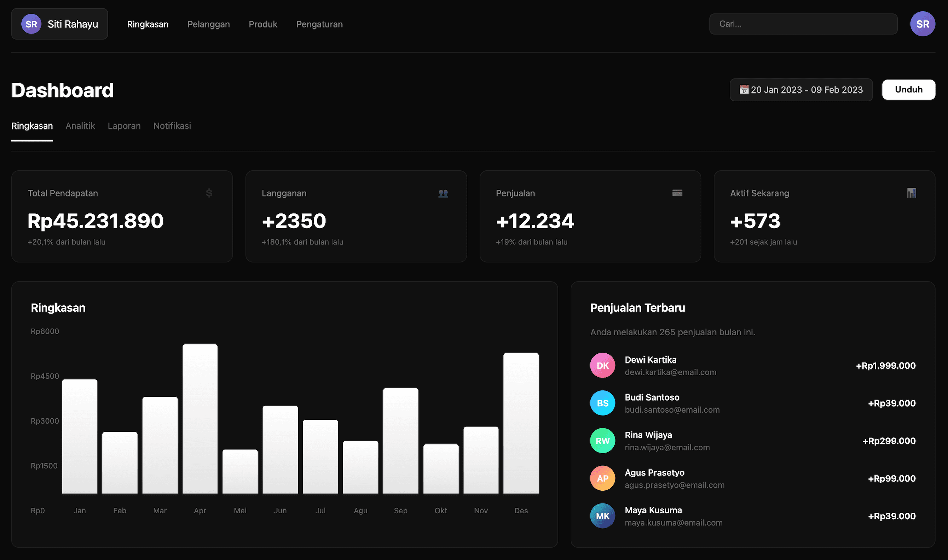Open the date range picker
Viewport: 948px width, 560px height.
801,90
